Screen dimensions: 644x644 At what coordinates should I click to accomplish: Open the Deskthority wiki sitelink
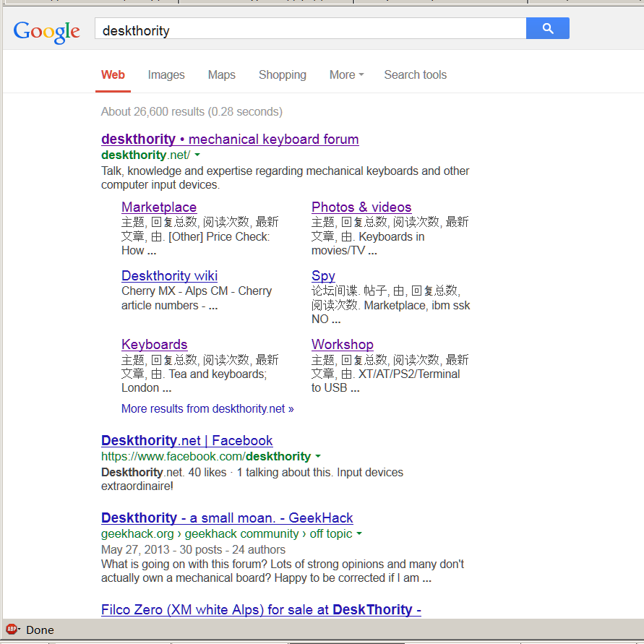(x=169, y=275)
